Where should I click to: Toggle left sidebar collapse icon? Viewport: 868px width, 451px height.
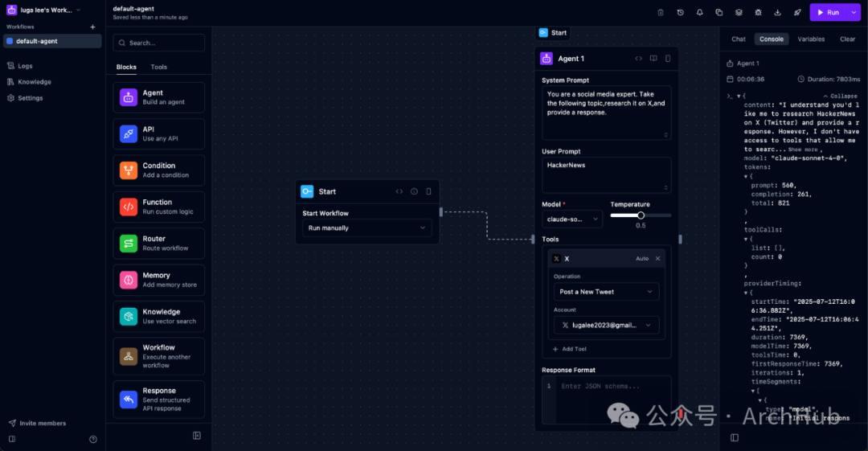click(x=11, y=439)
